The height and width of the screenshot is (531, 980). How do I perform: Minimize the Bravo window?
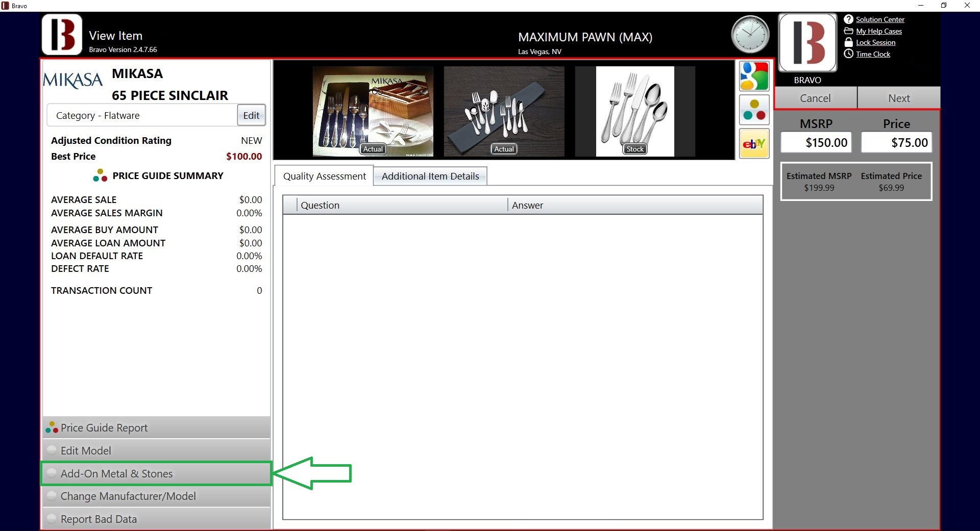pos(921,6)
